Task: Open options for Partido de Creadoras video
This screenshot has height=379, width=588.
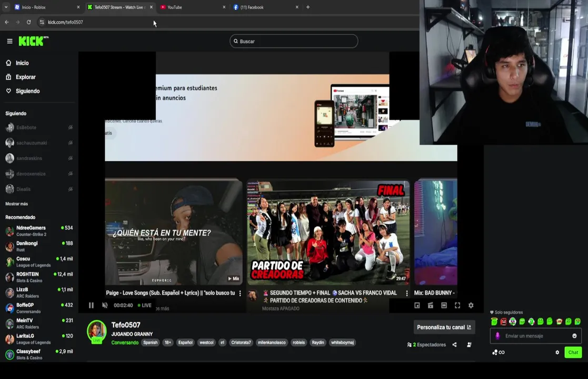Action: click(407, 293)
